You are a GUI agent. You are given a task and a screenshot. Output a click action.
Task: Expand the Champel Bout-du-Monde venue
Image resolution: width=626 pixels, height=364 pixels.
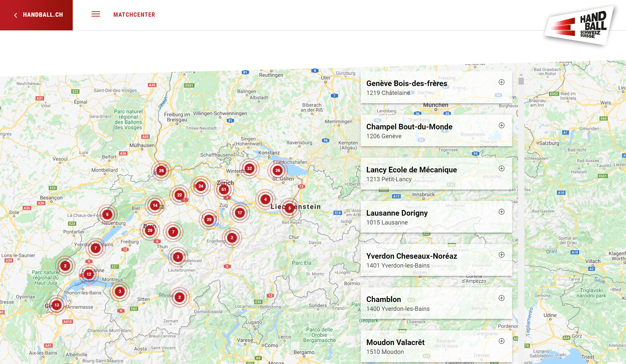(x=501, y=125)
